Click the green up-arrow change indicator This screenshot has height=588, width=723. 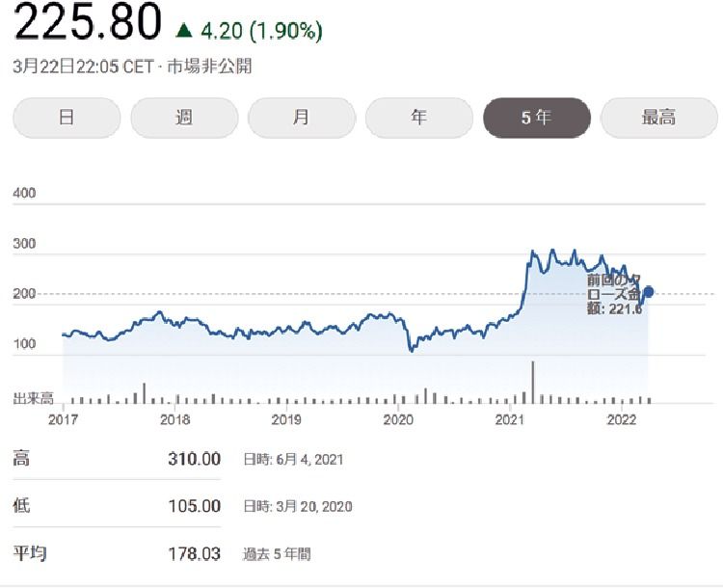tap(184, 31)
